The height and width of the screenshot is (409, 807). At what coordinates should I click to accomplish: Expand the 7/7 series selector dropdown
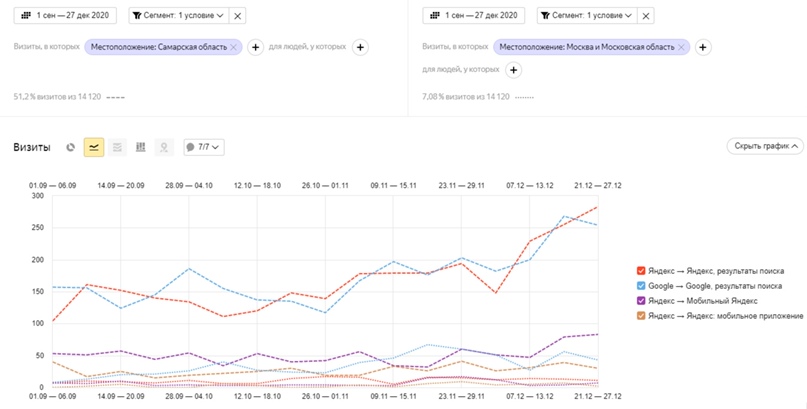pyautogui.click(x=203, y=147)
